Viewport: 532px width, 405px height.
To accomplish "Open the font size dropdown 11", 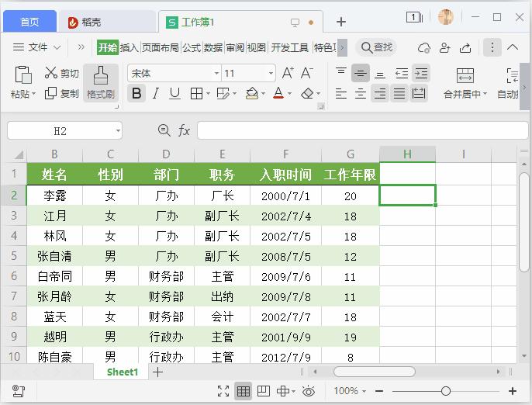I will coord(271,74).
